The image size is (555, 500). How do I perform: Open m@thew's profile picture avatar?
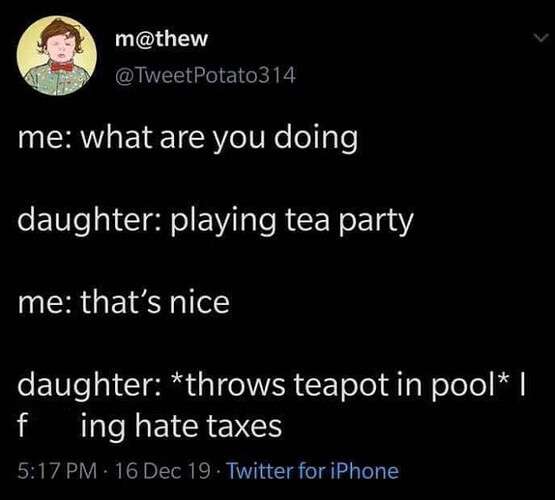click(x=57, y=56)
